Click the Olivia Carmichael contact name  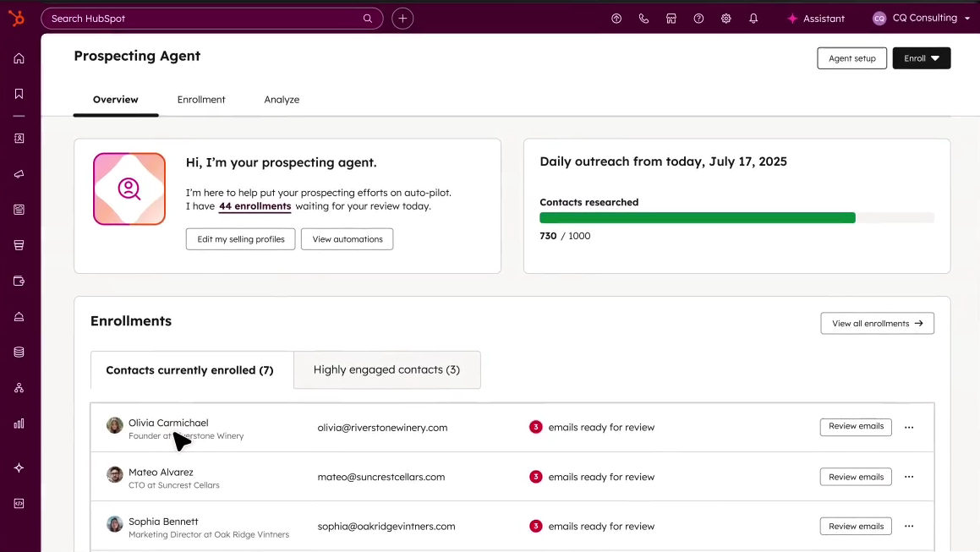pos(168,423)
